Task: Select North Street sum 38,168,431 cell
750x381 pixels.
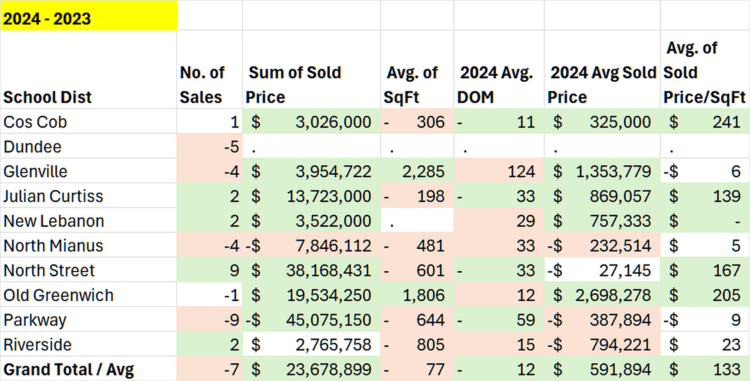Action: click(311, 270)
